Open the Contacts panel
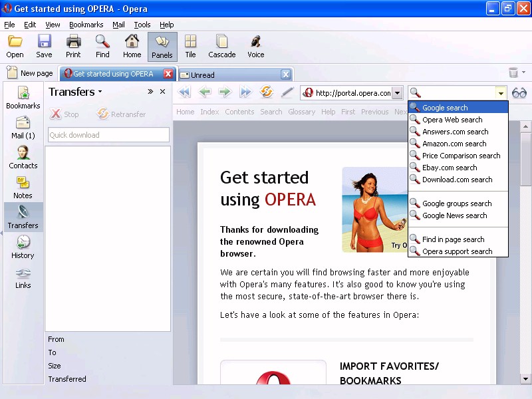 coord(23,157)
